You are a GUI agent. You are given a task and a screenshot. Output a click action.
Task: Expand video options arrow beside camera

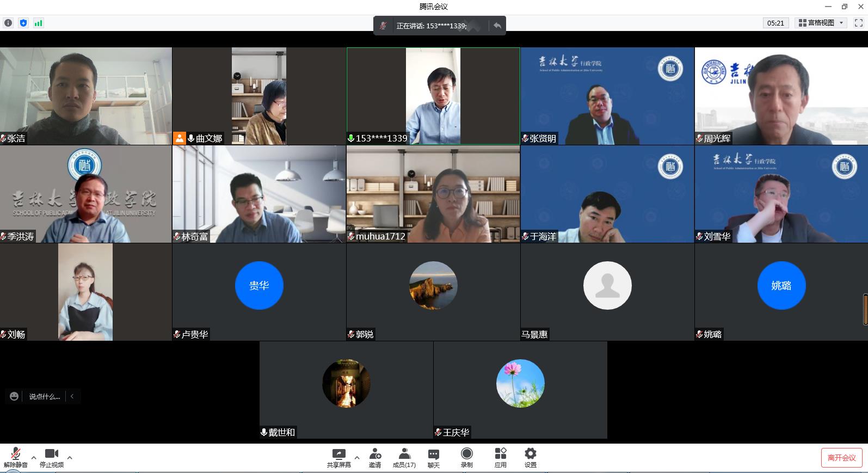click(x=70, y=457)
